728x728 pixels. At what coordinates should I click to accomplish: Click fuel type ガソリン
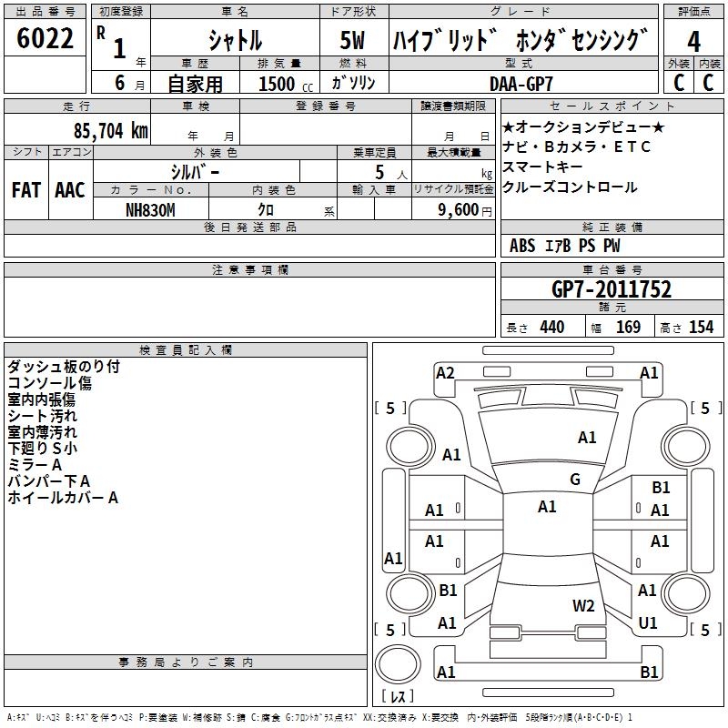tap(353, 83)
